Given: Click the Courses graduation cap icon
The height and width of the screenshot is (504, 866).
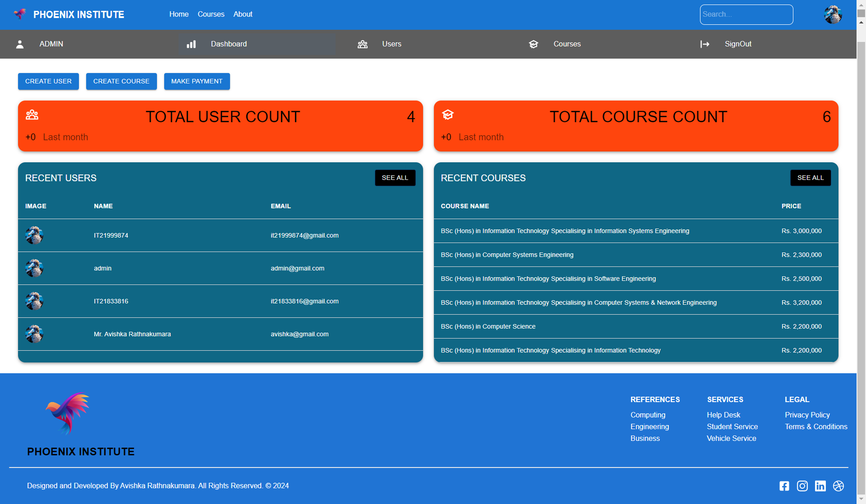Looking at the screenshot, I should click(534, 44).
